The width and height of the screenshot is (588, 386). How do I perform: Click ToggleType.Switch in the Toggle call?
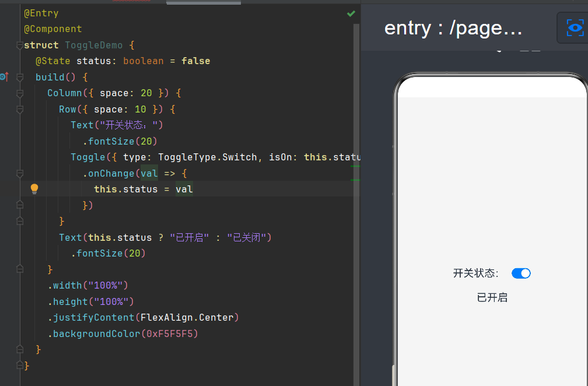208,157
